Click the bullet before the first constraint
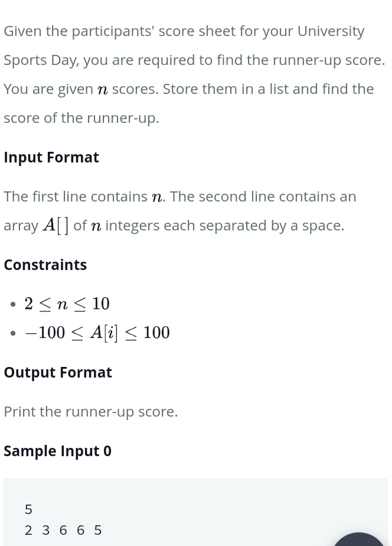 pos(13,304)
